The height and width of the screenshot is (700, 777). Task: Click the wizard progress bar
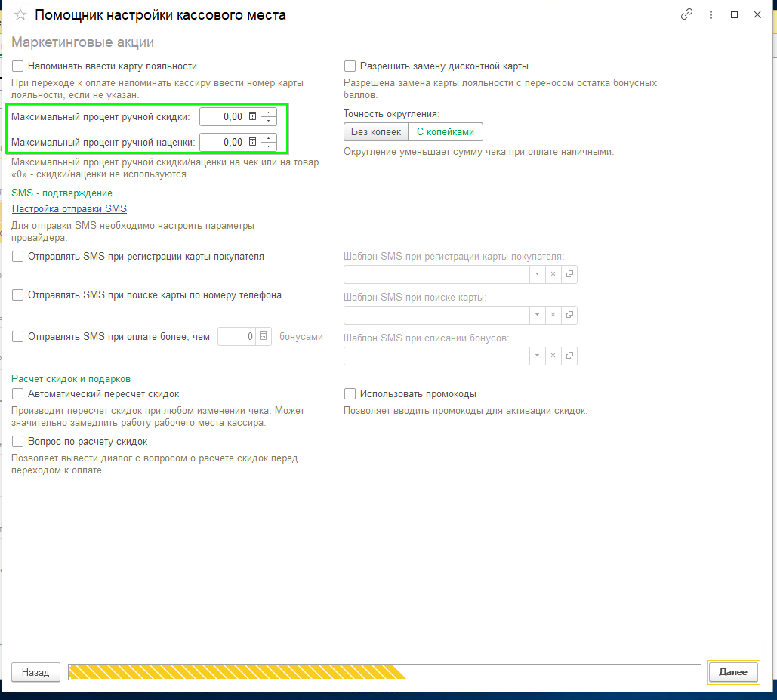[x=384, y=672]
